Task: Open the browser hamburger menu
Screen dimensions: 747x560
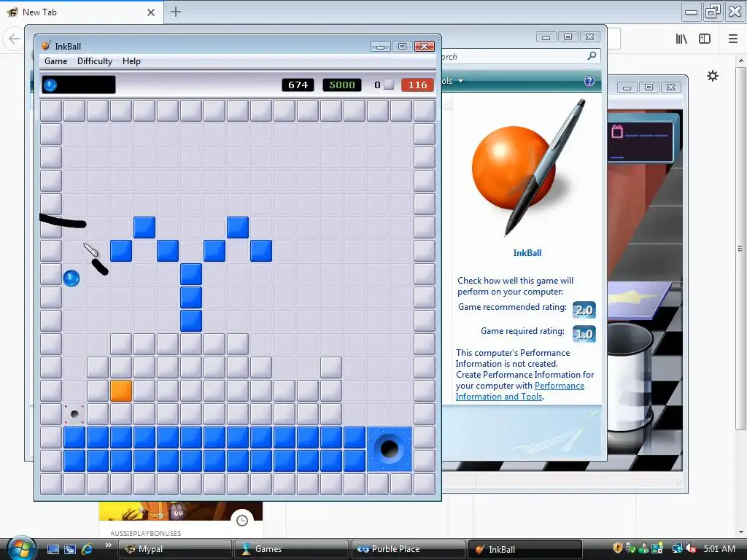Action: (733, 39)
